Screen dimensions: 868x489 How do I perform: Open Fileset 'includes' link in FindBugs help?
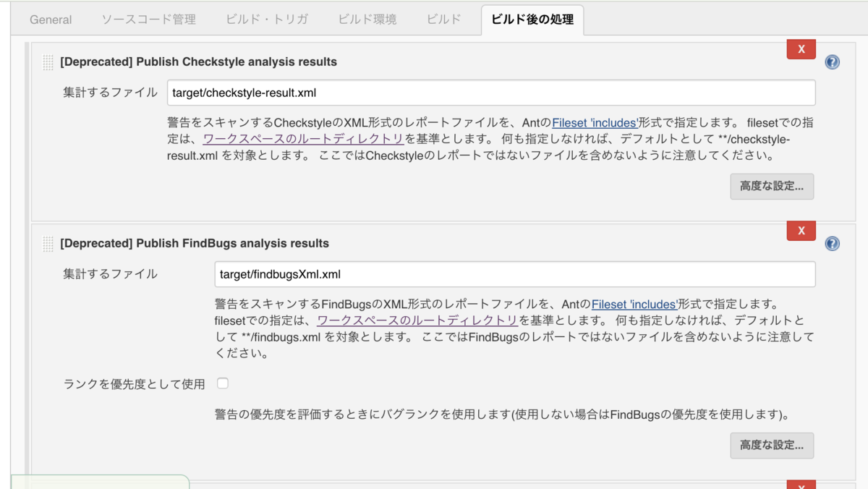[x=634, y=305]
